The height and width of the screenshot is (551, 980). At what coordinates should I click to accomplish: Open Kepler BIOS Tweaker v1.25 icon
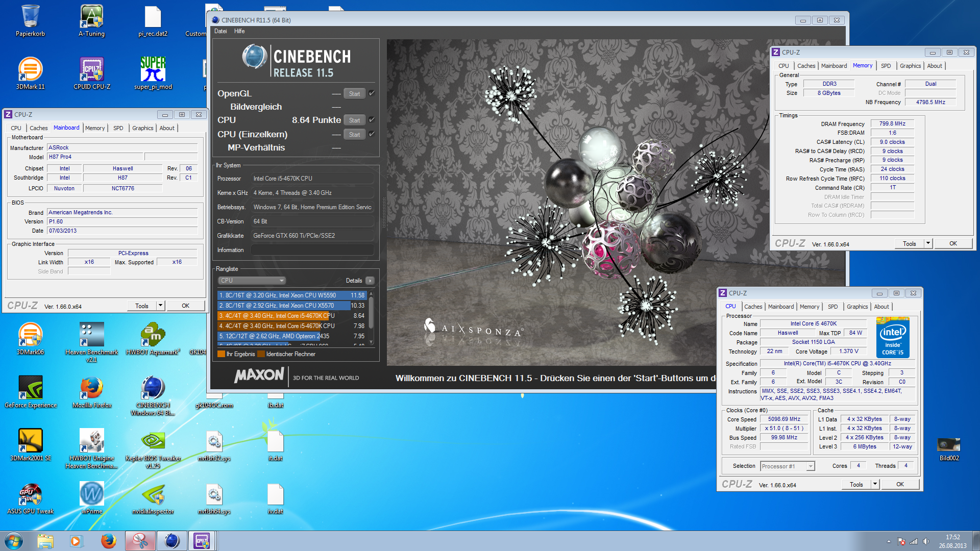pos(153,448)
